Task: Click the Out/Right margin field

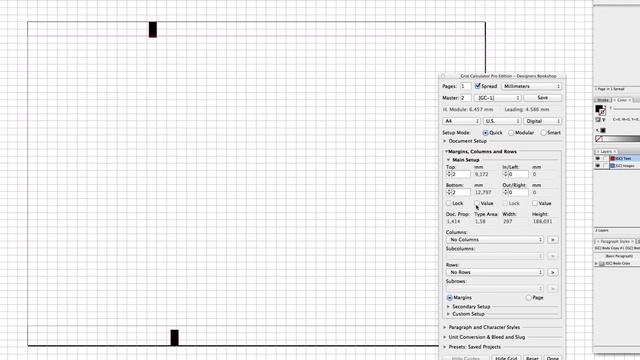Action: pyautogui.click(x=518, y=192)
